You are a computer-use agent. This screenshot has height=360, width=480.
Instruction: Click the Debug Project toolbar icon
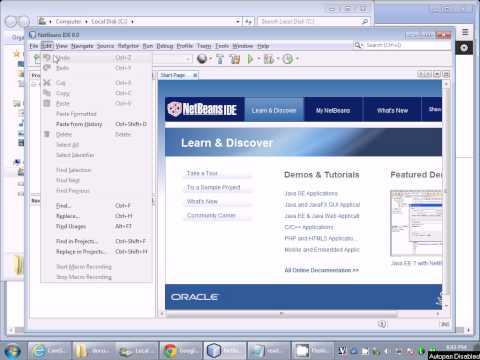pyautogui.click(x=269, y=59)
